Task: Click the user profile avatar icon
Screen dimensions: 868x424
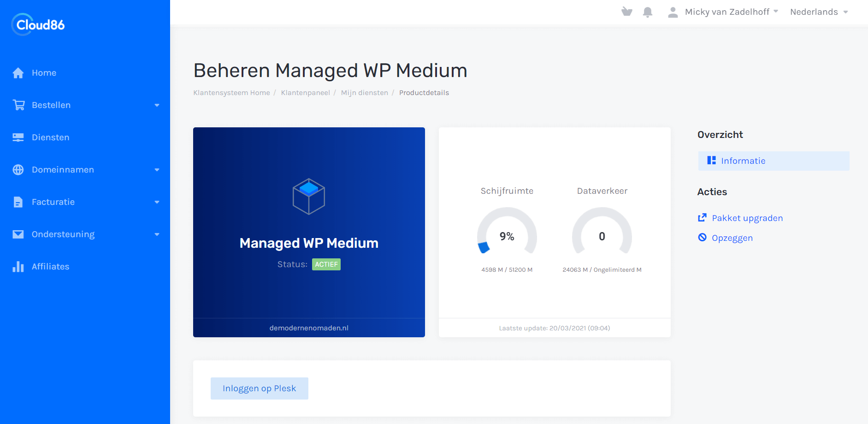Action: (673, 12)
